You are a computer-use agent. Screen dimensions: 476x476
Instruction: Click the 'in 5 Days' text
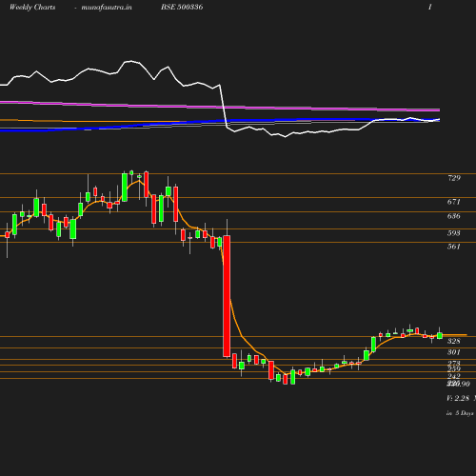[460, 413]
